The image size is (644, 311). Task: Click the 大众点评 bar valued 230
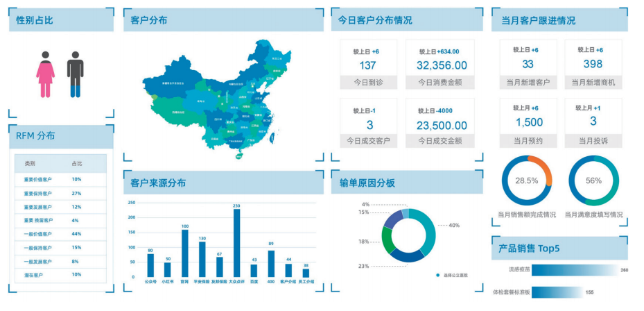(236, 243)
